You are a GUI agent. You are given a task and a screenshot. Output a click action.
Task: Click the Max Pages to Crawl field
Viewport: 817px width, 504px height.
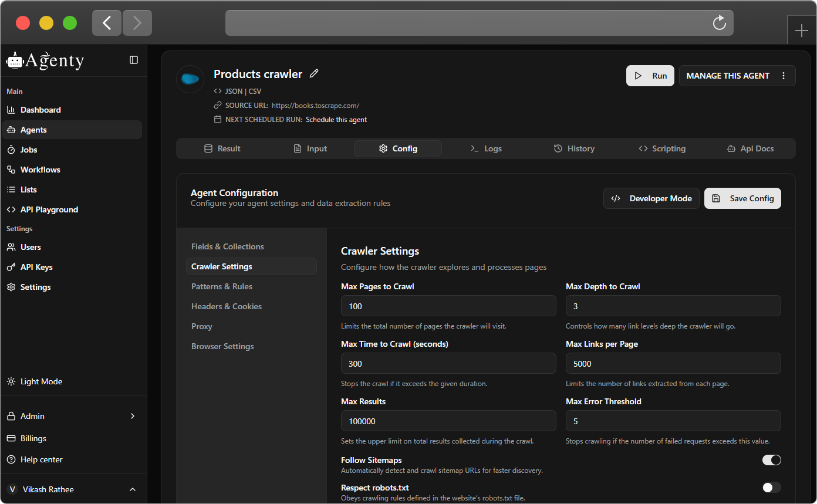click(448, 306)
